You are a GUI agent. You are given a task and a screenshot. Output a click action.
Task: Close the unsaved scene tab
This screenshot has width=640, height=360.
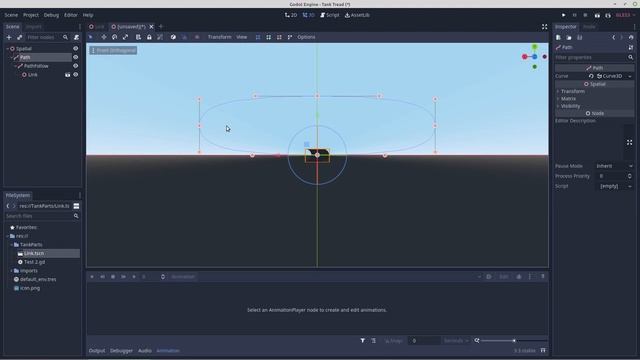(x=151, y=27)
